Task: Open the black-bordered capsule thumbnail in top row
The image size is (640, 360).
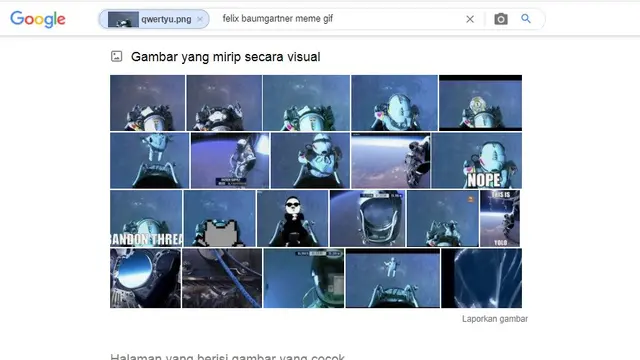Action: (480, 103)
